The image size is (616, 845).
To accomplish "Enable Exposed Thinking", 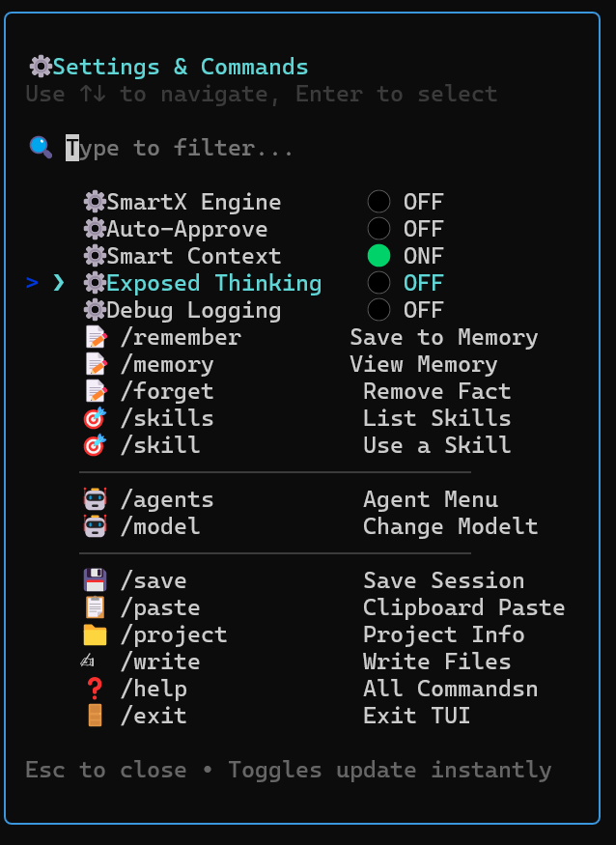I will (380, 283).
